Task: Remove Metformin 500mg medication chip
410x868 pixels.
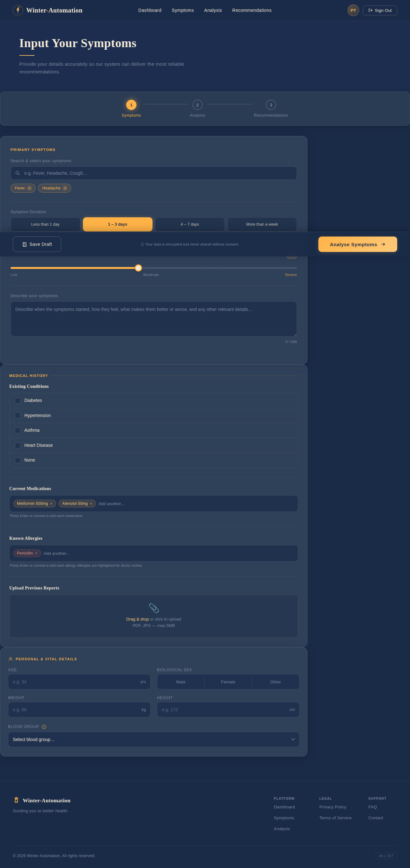Action: click(x=51, y=504)
